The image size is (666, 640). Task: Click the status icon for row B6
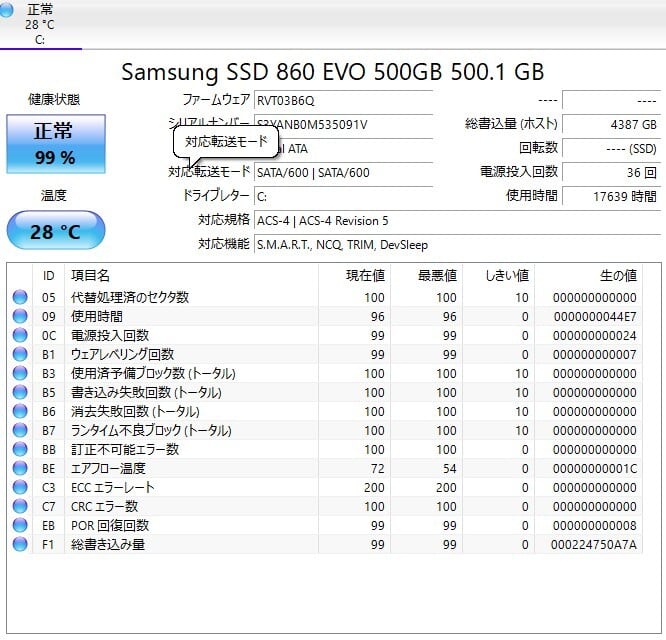point(20,412)
